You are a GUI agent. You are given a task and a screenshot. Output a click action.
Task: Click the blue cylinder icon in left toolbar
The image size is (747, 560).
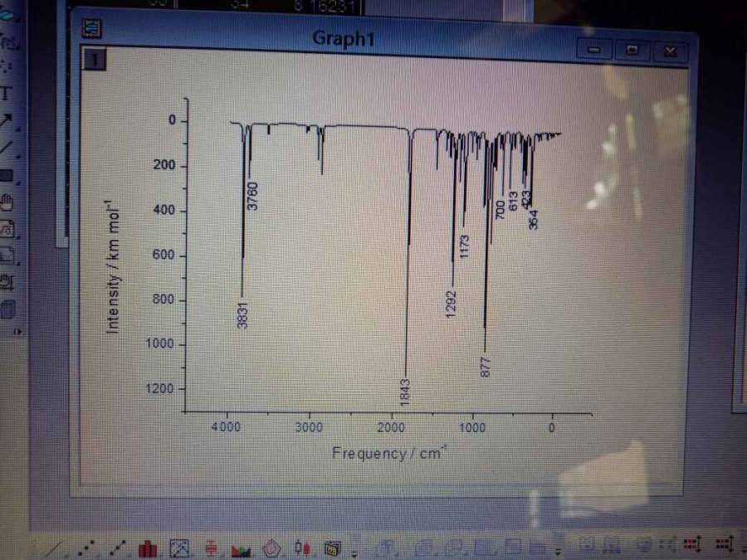pos(7,309)
